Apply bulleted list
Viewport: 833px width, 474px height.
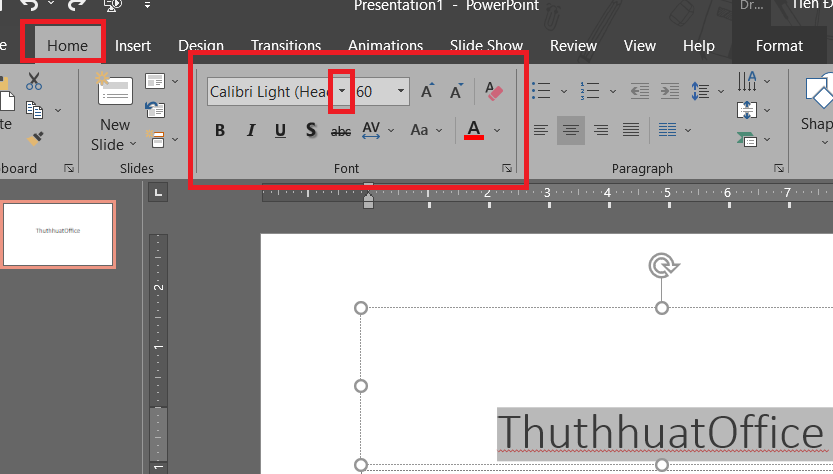(x=541, y=90)
